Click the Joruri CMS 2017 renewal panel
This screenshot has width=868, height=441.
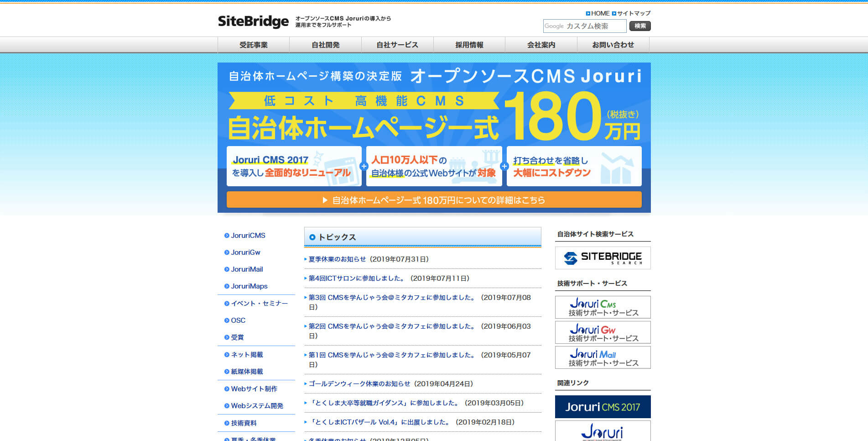(x=294, y=166)
